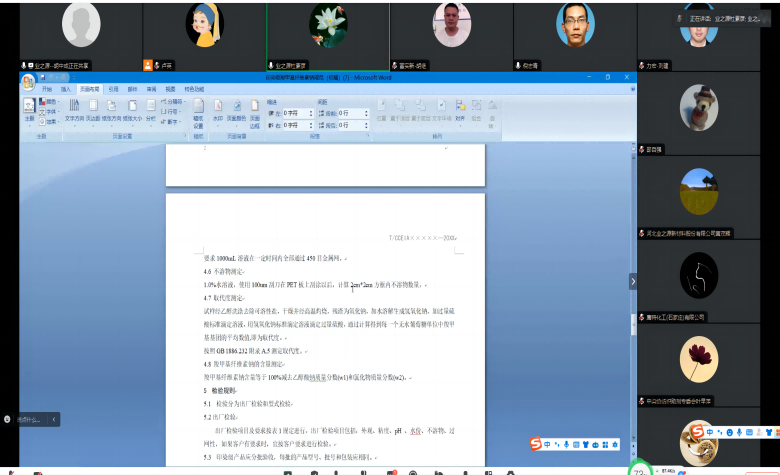This screenshot has height=475, width=780.
Task: Switch to the 特色功能 special features tab
Action: pos(194,89)
